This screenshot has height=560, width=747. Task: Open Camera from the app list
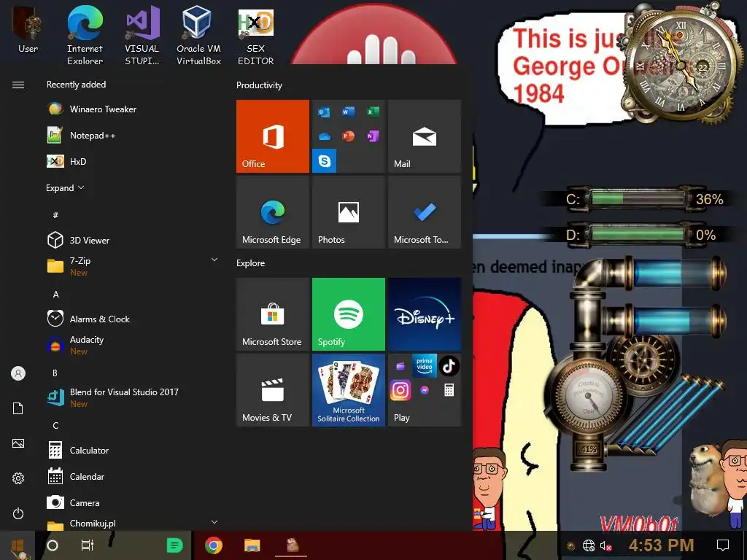tap(133, 502)
